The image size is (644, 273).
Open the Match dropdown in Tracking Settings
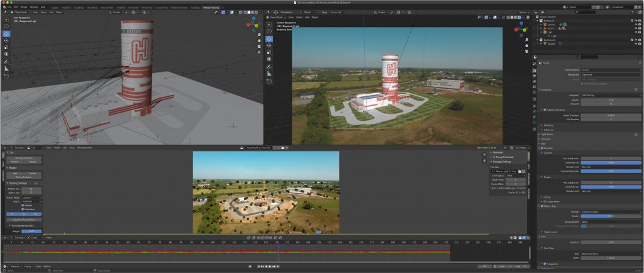pyautogui.click(x=31, y=201)
